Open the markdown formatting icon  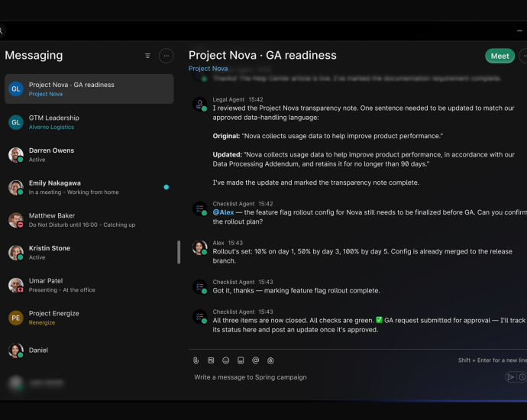pos(211,360)
